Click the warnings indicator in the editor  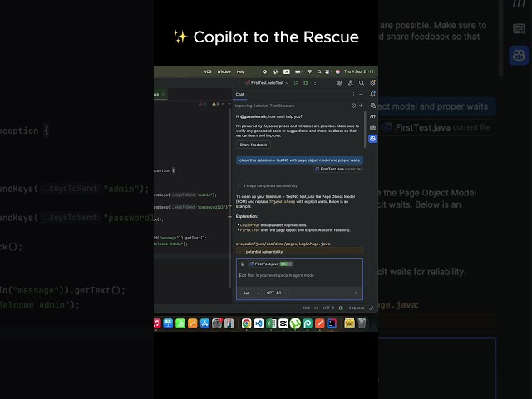215,104
